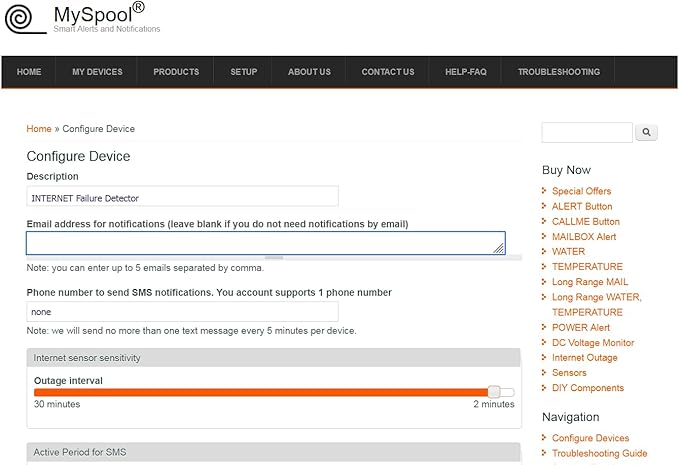This screenshot has width=679, height=465.
Task: Follow the Home breadcrumb link
Action: [x=39, y=129]
